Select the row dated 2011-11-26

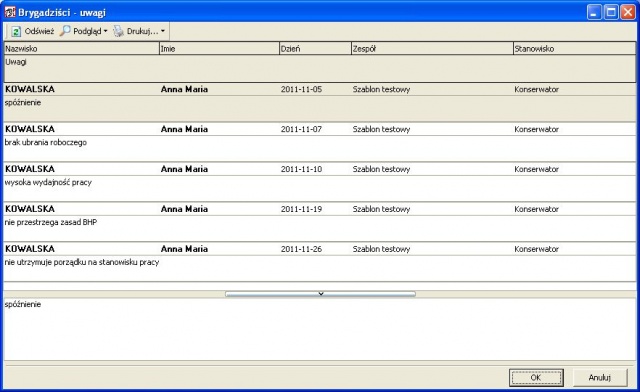(320, 262)
